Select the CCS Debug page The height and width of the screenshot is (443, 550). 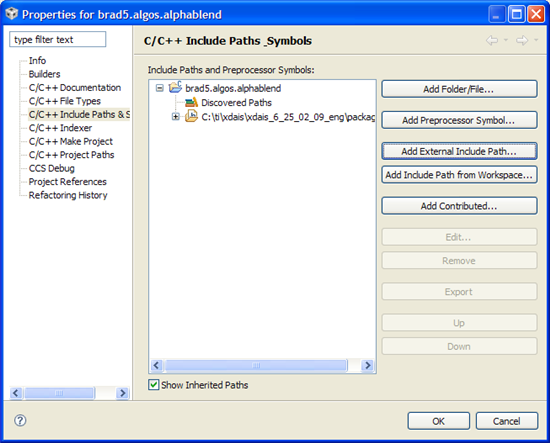coord(52,168)
